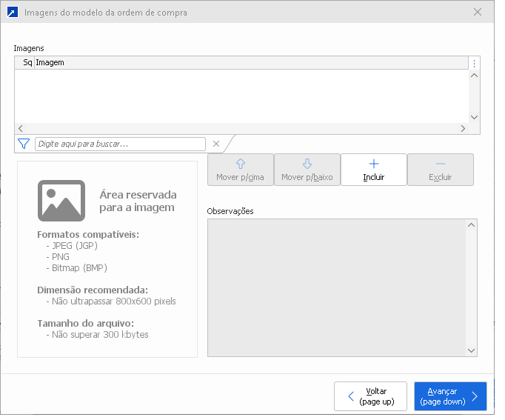505x420 pixels.
Task: Click the image placeholder picture icon
Action: 61,200
